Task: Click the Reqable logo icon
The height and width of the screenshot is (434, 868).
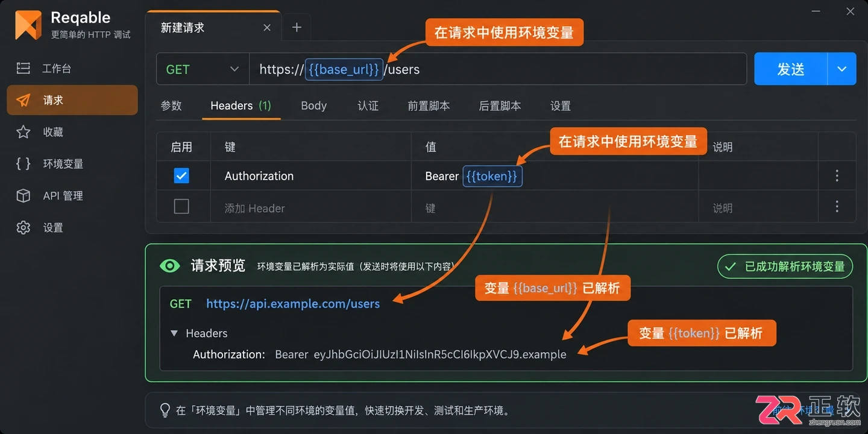Action: (28, 25)
